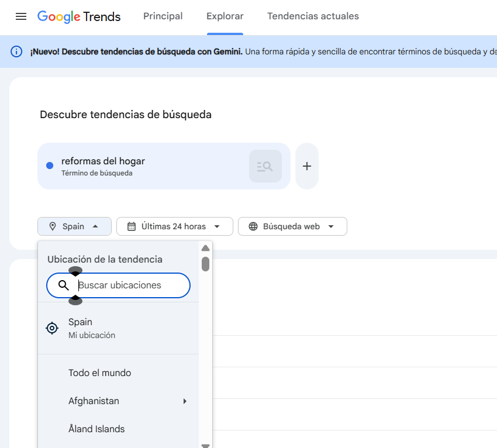This screenshot has height=448, width=497.
Task: Open the Búsqueda web category dropdown
Action: click(x=292, y=226)
